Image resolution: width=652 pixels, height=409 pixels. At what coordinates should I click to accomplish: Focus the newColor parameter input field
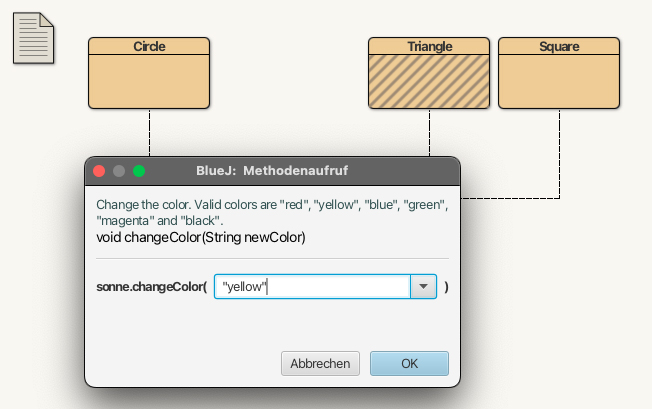tap(312, 286)
